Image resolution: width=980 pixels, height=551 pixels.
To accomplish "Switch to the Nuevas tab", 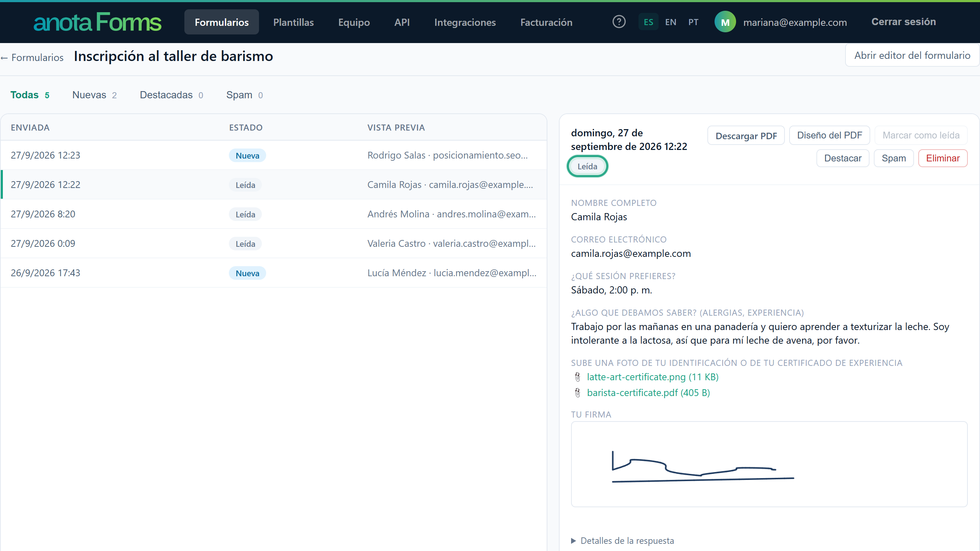I will 94,95.
